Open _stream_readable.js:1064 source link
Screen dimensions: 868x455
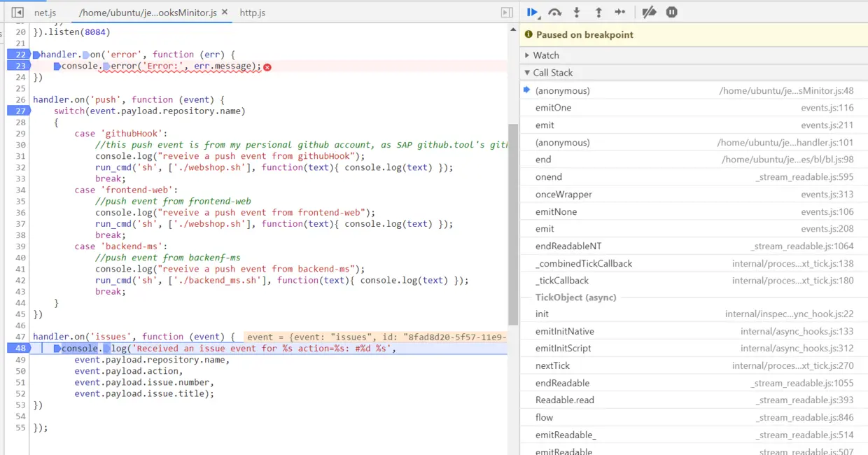[x=802, y=246]
